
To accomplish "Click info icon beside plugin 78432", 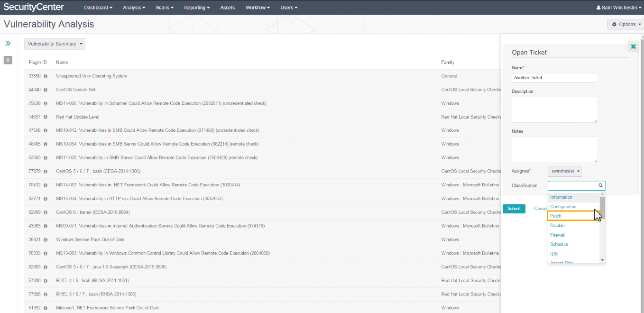I will [x=46, y=185].
